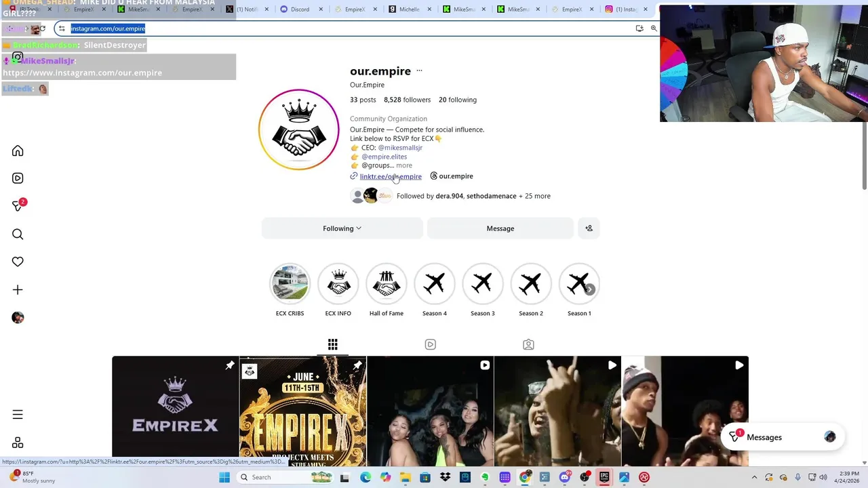Screen dimensions: 868x488
Task: Click the similar accounts add-person button
Action: [589, 228]
